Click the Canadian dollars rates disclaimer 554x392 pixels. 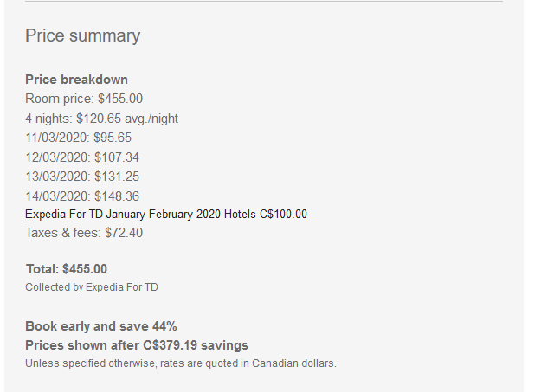click(180, 363)
